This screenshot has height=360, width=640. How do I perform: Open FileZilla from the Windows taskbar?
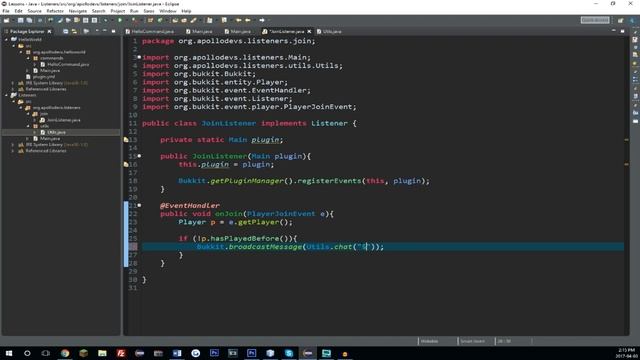tap(121, 353)
